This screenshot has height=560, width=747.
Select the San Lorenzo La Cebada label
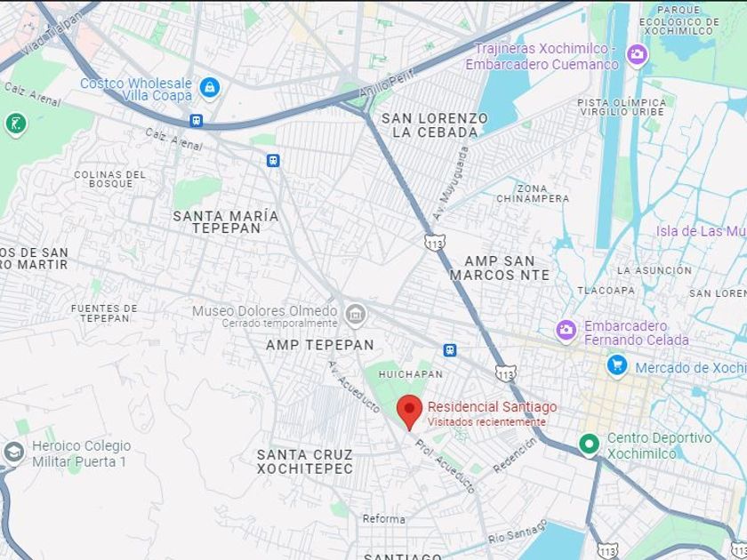click(x=435, y=125)
